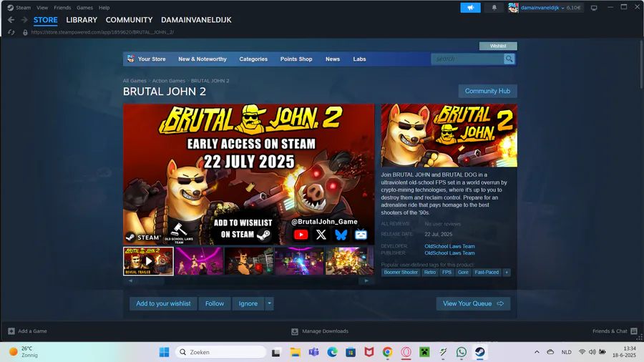The width and height of the screenshot is (644, 362).
Task: Open Google Chrome from the taskbar
Action: coord(387,352)
